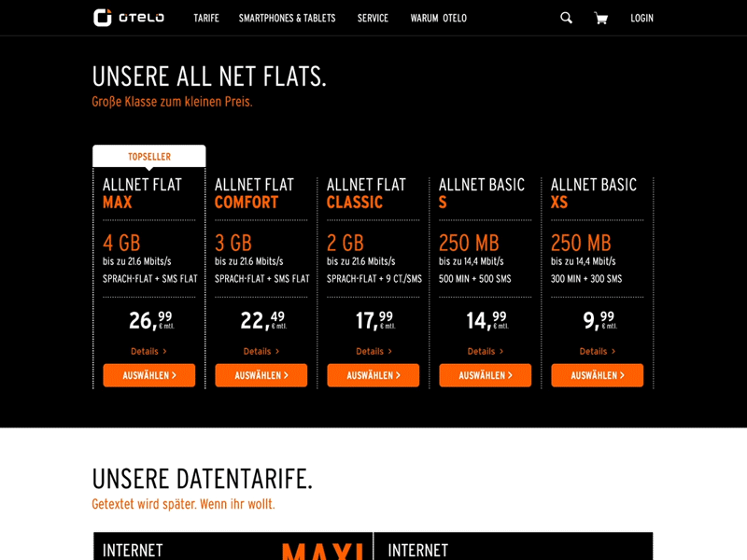
Task: Click the 'Unsere Datentarife.' heading
Action: tap(202, 479)
